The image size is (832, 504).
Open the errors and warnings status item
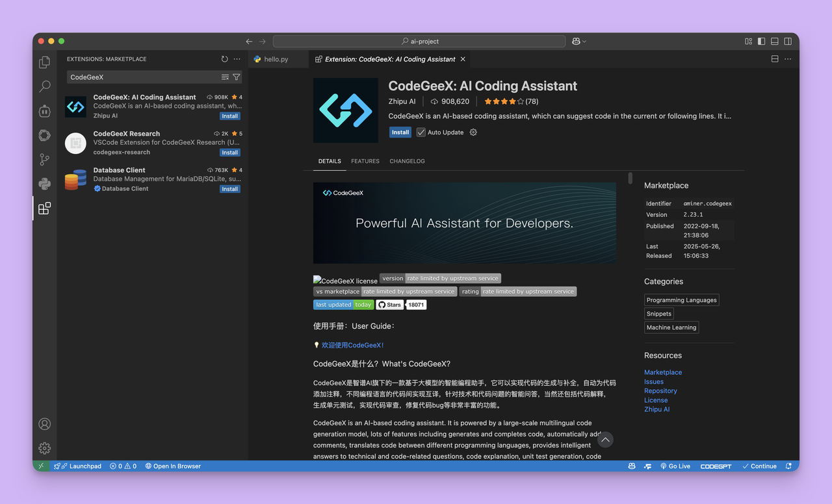click(123, 466)
